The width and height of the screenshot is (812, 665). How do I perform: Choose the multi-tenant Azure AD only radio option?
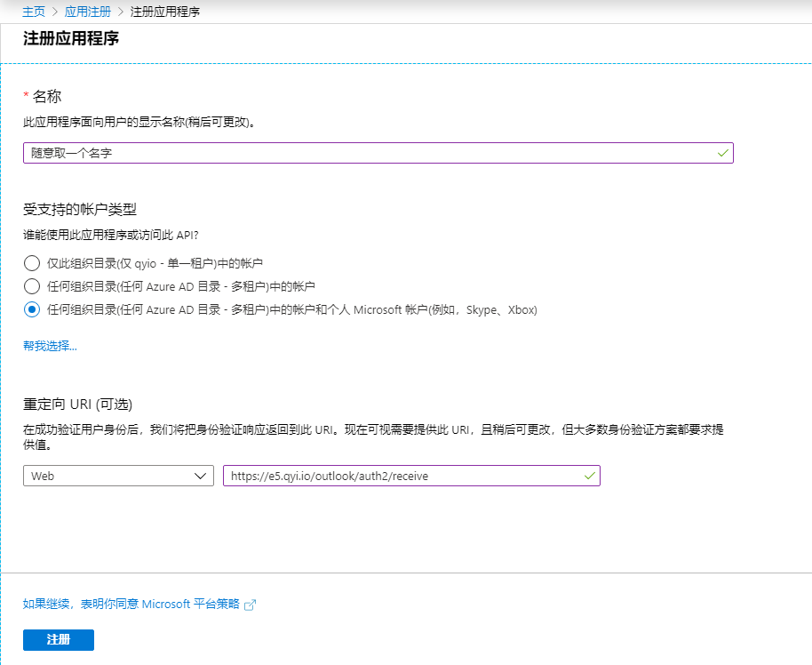tap(32, 286)
